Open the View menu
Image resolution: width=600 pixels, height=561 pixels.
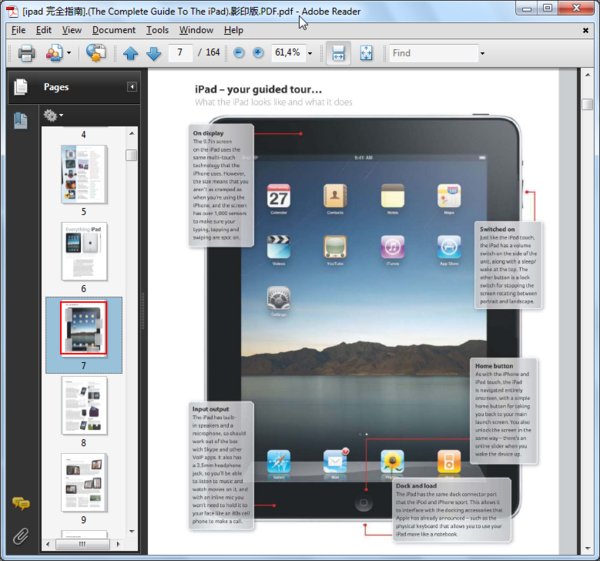point(72,30)
